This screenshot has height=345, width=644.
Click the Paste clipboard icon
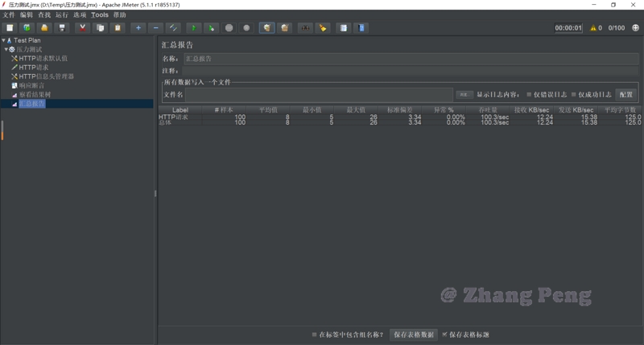(x=118, y=28)
